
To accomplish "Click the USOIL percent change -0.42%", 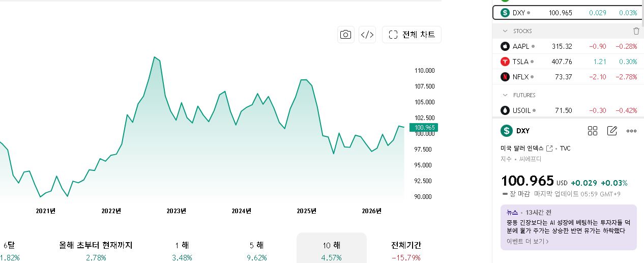I will point(626,110).
